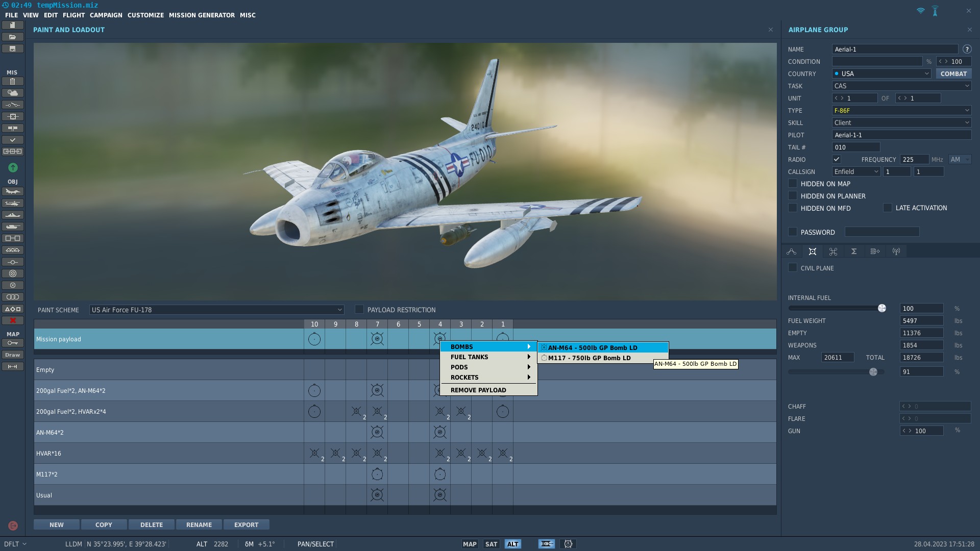The width and height of the screenshot is (980, 551).
Task: Enable the Password checkbox
Action: tap(793, 232)
